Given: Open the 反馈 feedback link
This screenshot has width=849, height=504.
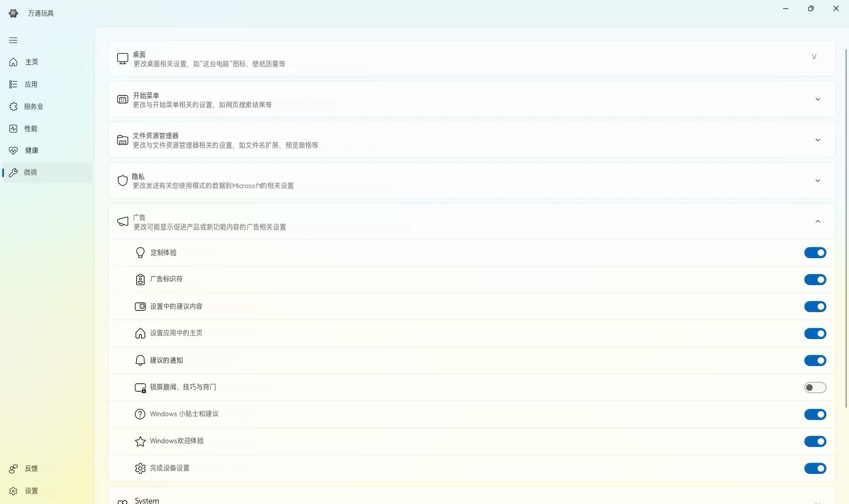Looking at the screenshot, I should click(31, 469).
